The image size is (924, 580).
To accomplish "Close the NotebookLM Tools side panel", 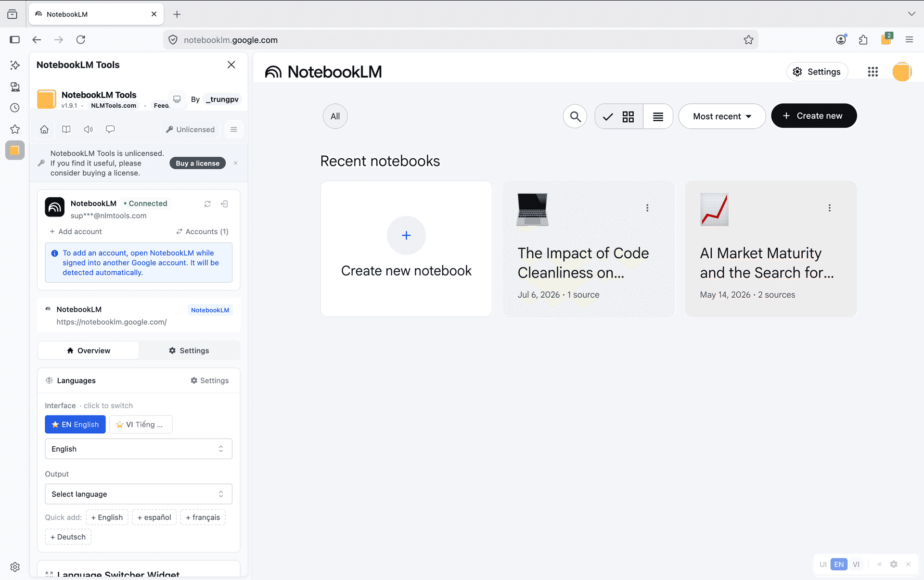I will point(231,65).
